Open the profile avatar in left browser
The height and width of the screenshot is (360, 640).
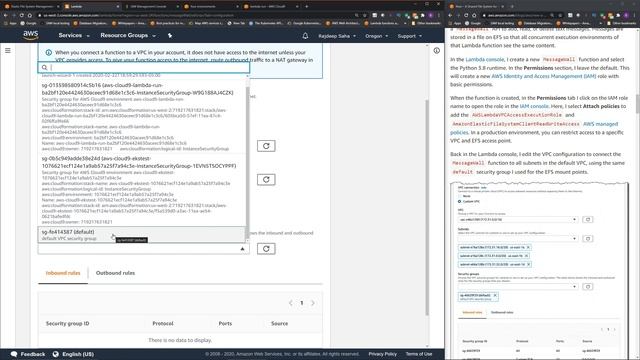(431, 15)
